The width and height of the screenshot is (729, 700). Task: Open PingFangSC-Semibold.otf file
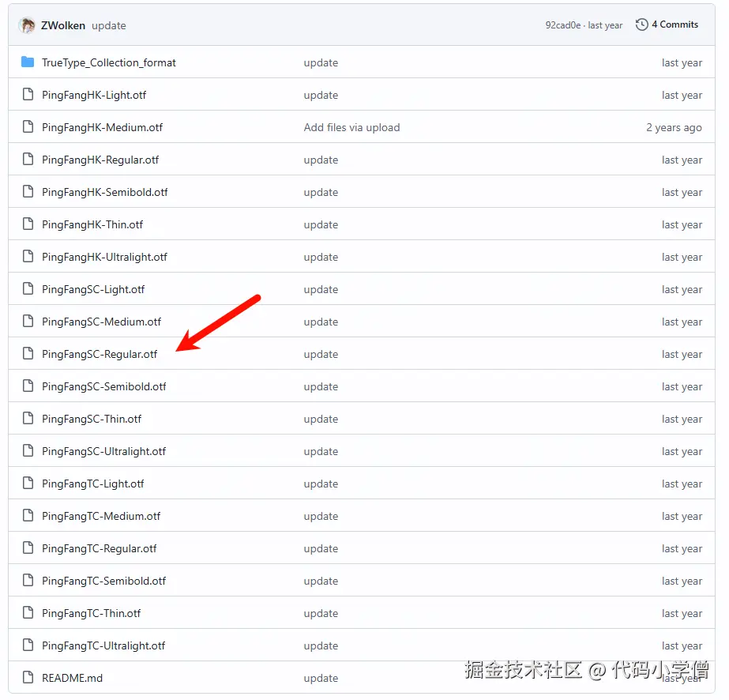103,387
